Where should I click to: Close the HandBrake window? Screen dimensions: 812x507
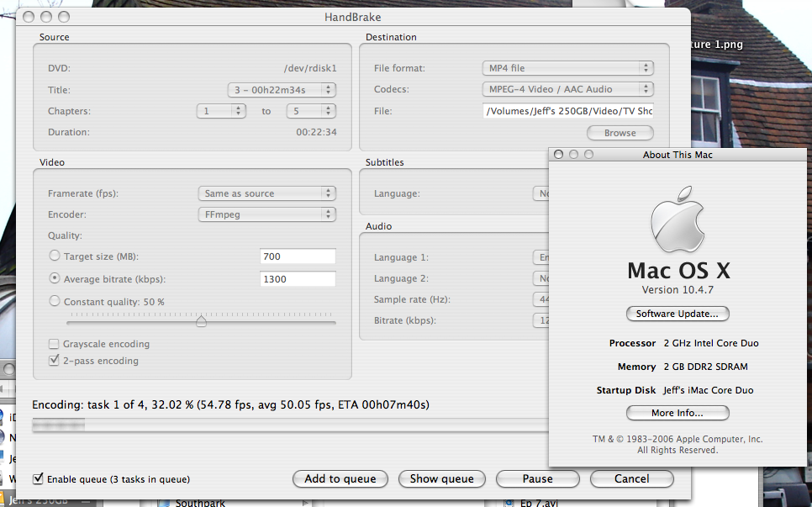coord(29,17)
